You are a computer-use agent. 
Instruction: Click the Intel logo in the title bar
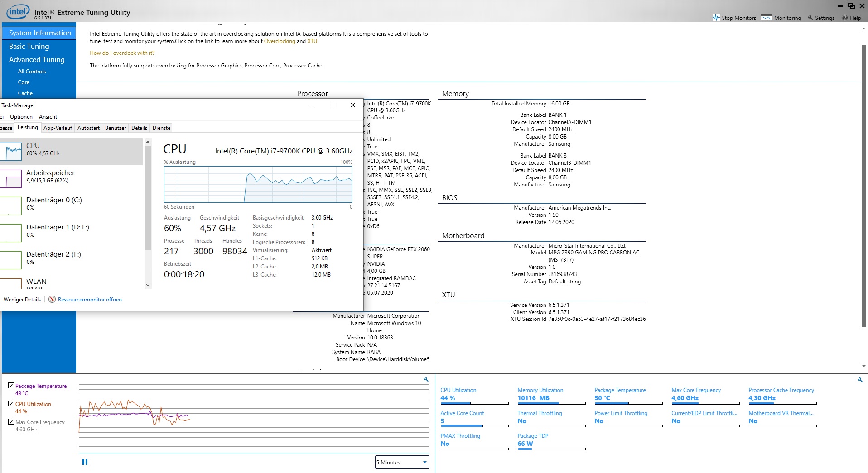tap(18, 12)
